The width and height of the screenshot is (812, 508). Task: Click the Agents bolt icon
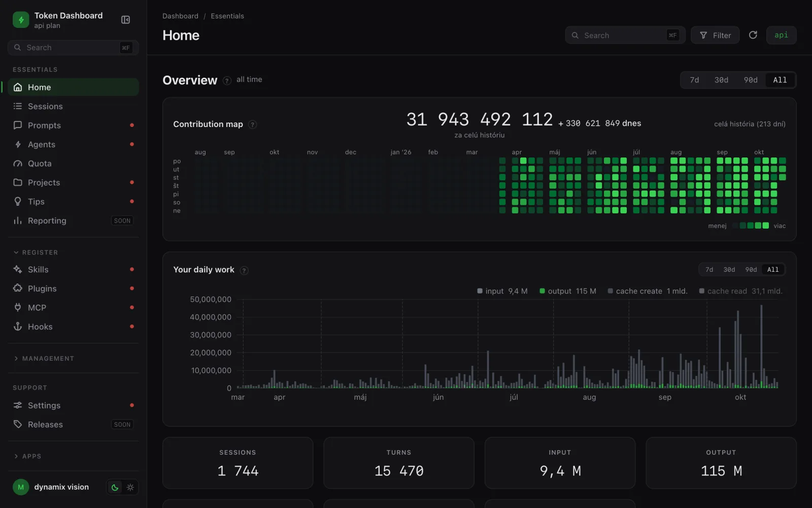click(18, 144)
